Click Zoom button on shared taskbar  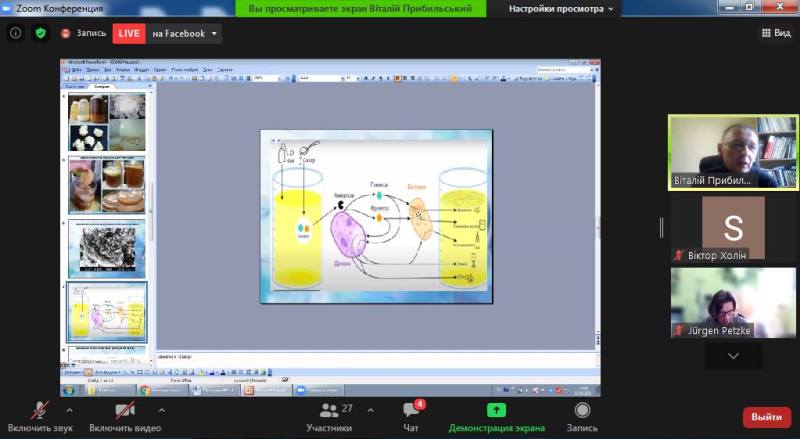tap(318, 391)
